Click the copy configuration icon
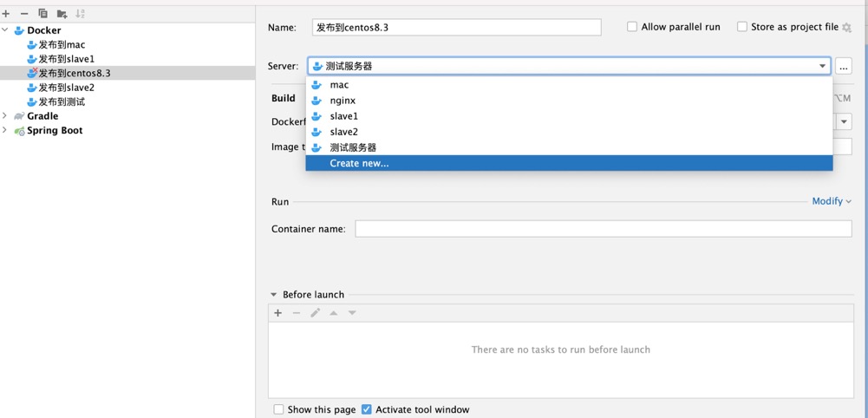This screenshot has width=868, height=418. [42, 14]
